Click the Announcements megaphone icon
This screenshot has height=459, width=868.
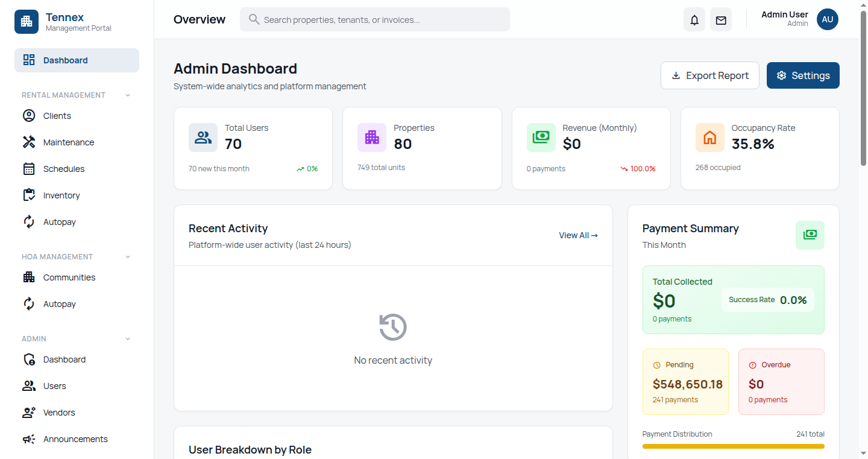28,438
